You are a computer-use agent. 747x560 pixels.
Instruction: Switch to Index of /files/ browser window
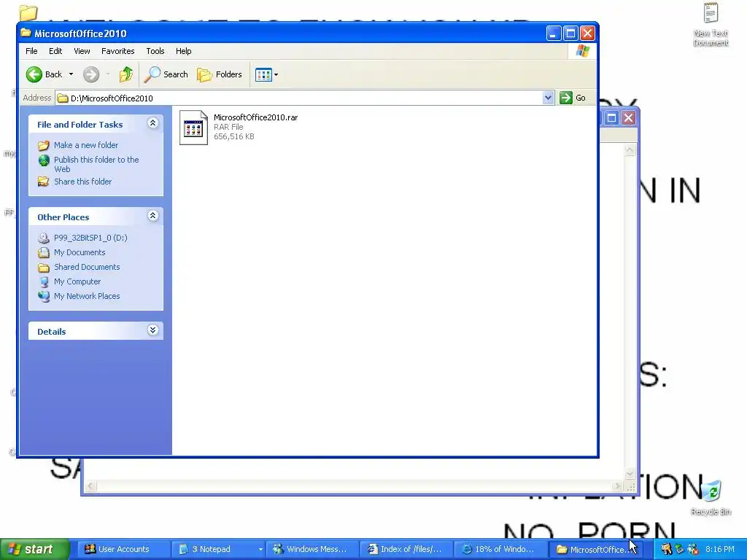tap(406, 549)
